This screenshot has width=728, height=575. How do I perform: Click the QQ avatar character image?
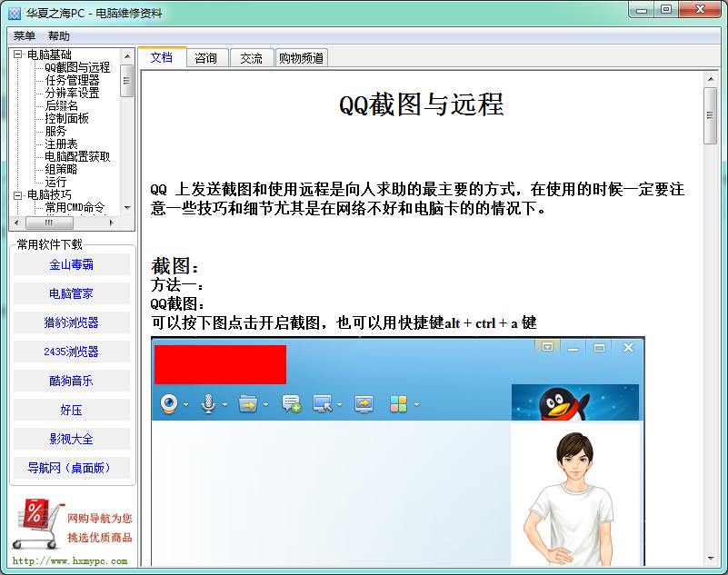tap(574, 497)
